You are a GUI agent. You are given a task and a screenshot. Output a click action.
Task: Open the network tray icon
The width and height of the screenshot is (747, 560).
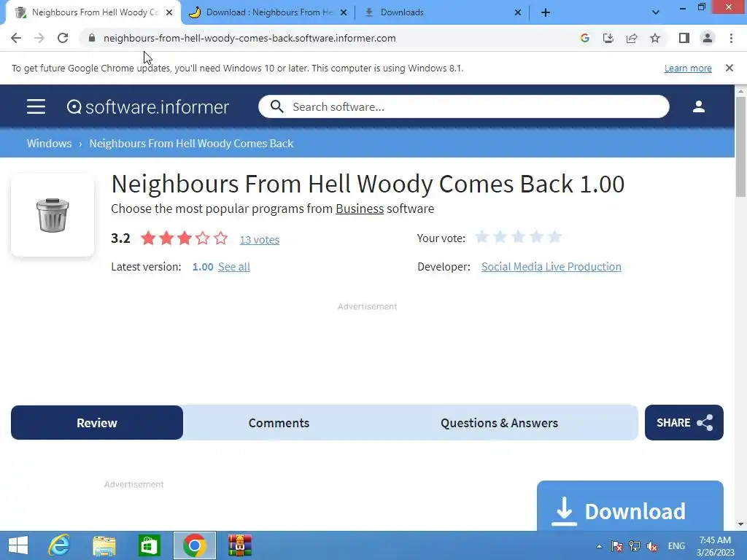635,546
